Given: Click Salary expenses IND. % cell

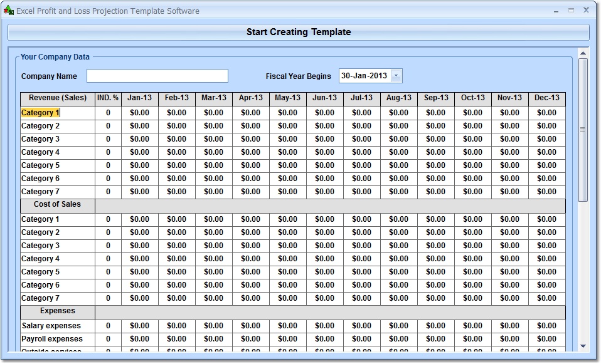Looking at the screenshot, I should click(108, 326).
